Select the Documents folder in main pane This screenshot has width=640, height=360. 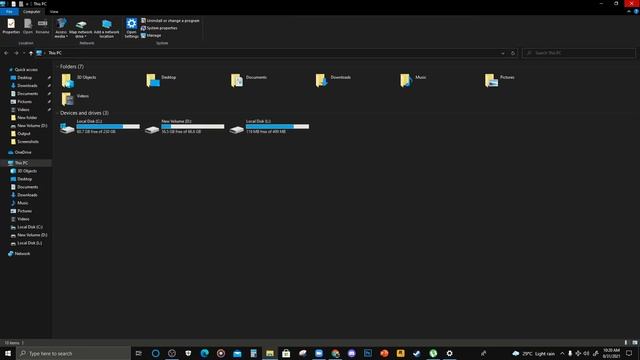click(x=249, y=80)
